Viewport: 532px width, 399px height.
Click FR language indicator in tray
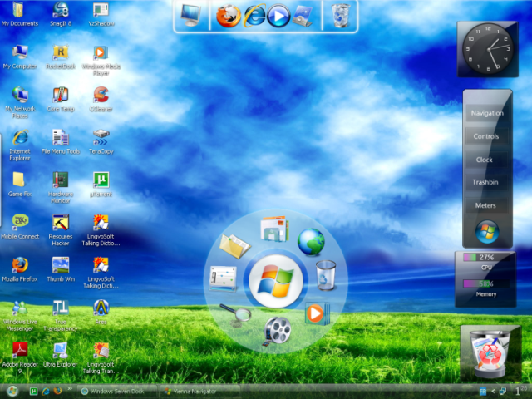coord(483,392)
